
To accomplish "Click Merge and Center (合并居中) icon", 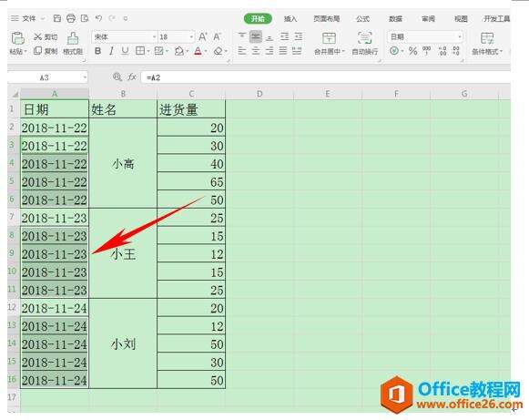I will point(329,38).
